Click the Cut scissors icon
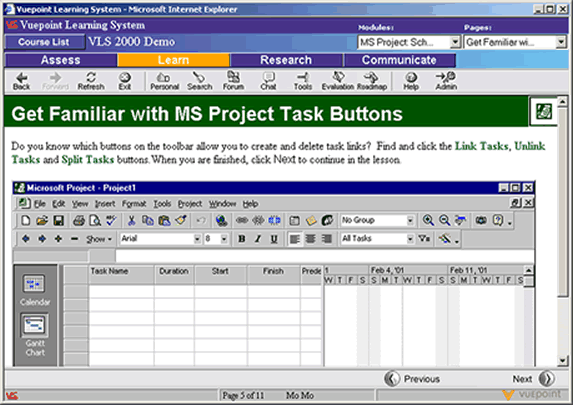 click(x=131, y=220)
